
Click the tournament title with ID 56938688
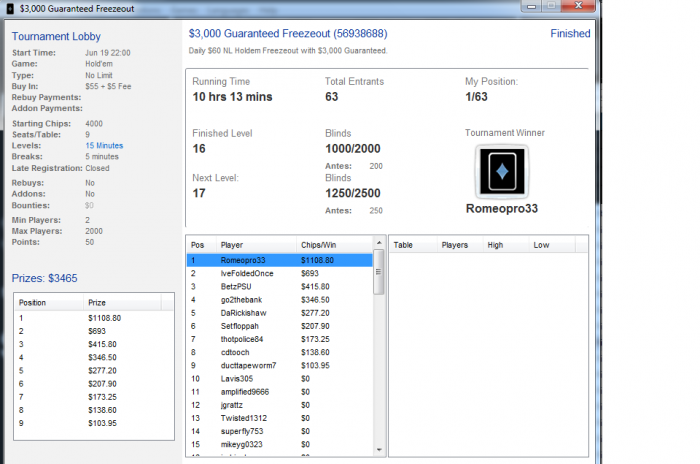[x=288, y=33]
